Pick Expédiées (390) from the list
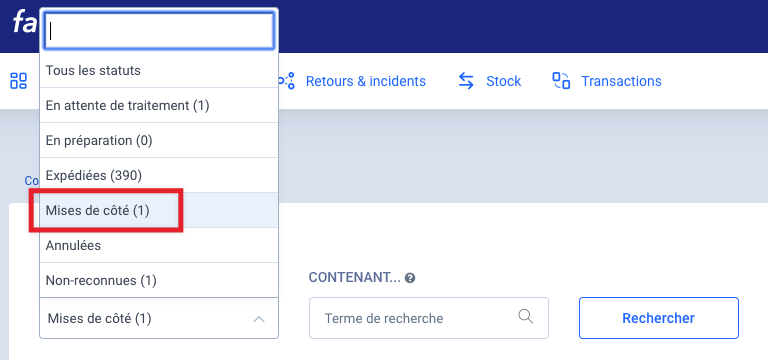 click(159, 175)
